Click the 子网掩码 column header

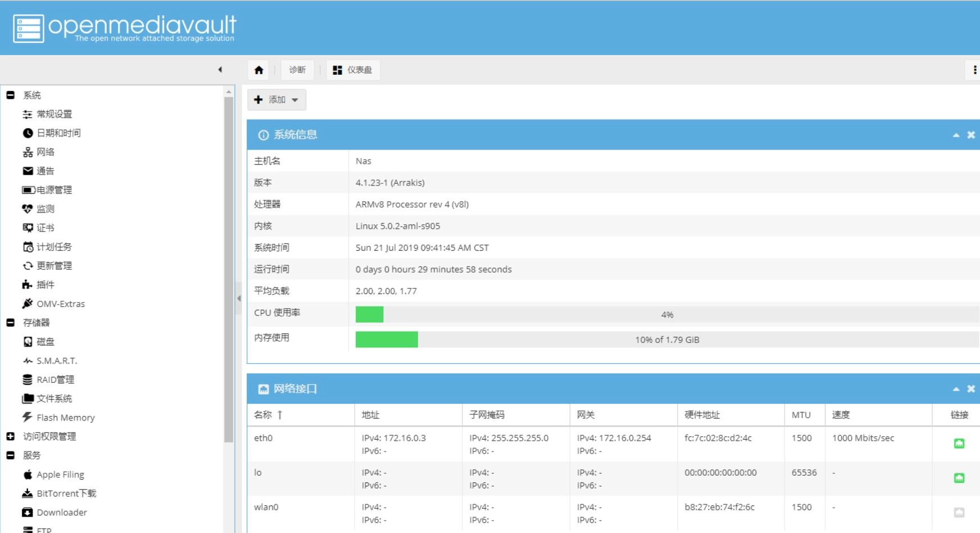pos(516,415)
